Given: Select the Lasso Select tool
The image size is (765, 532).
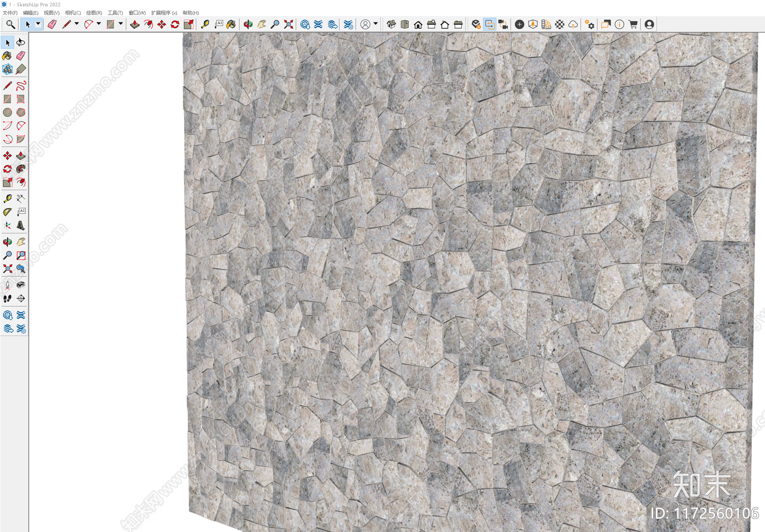Looking at the screenshot, I should coord(21,43).
